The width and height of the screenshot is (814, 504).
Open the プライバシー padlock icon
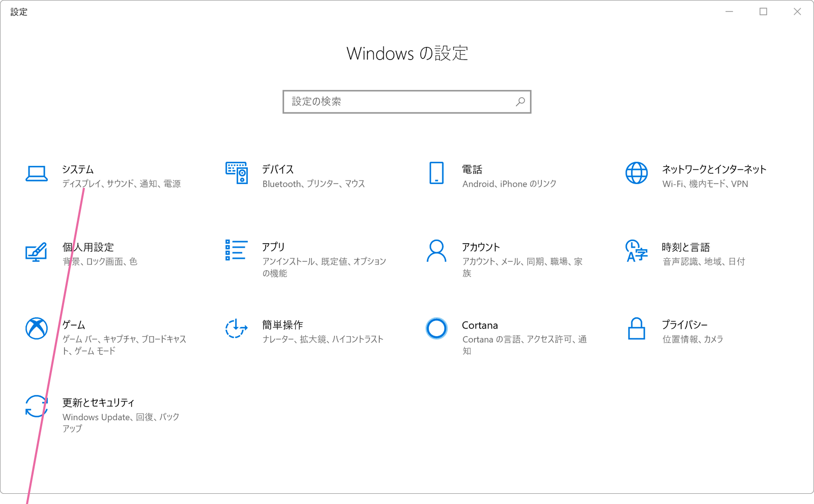pos(636,329)
